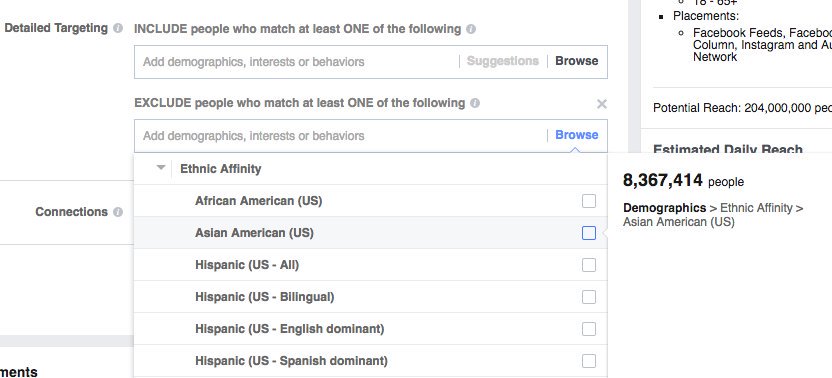
Task: Check the African American (US) checkbox
Action: [588, 201]
